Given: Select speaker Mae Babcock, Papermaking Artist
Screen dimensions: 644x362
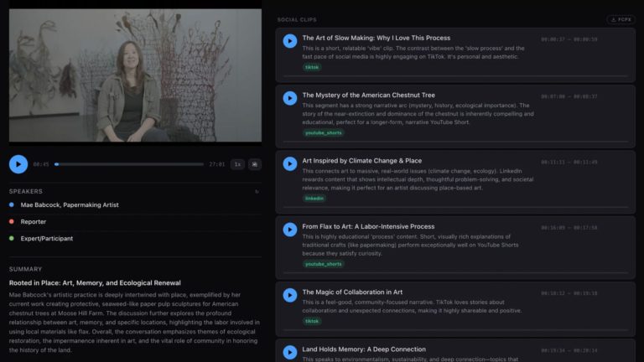Looking at the screenshot, I should coord(135,204).
